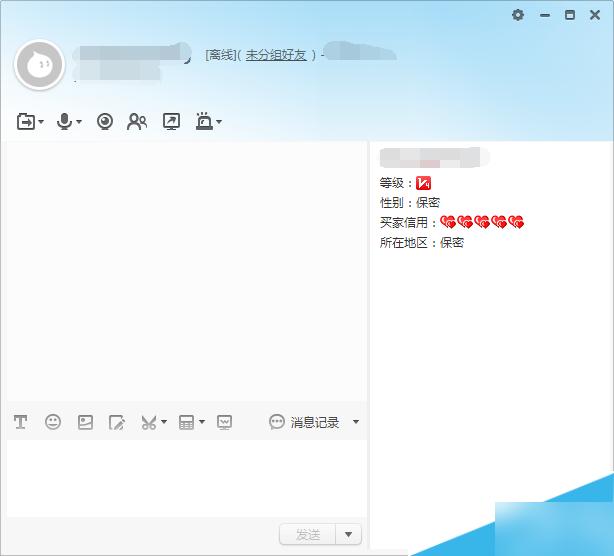This screenshot has height=556, width=614.
Task: Take a screenshot with scissors icon
Action: (149, 422)
